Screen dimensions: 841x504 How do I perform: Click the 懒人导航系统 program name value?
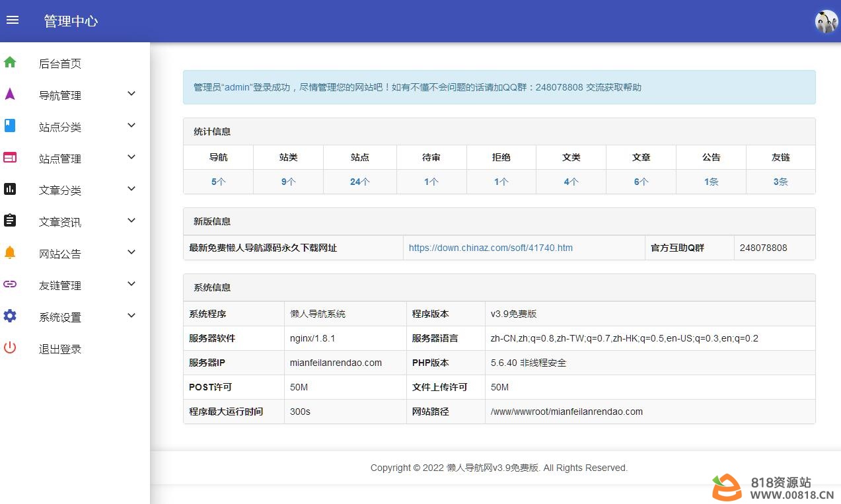pyautogui.click(x=317, y=314)
